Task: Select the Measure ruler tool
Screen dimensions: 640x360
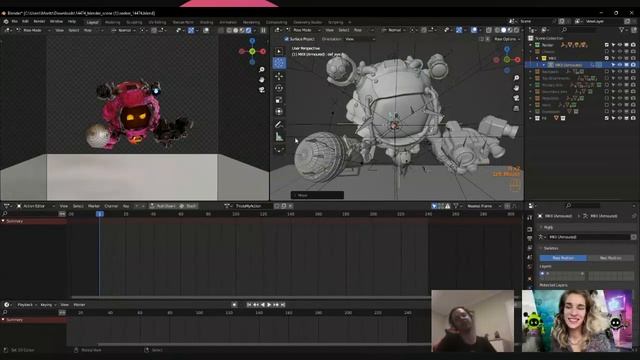Action: pyautogui.click(x=279, y=137)
